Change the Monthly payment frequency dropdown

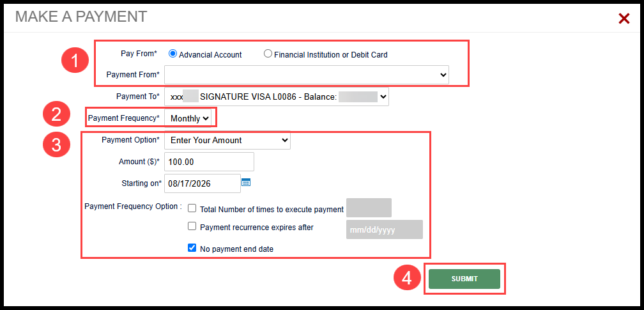[188, 118]
